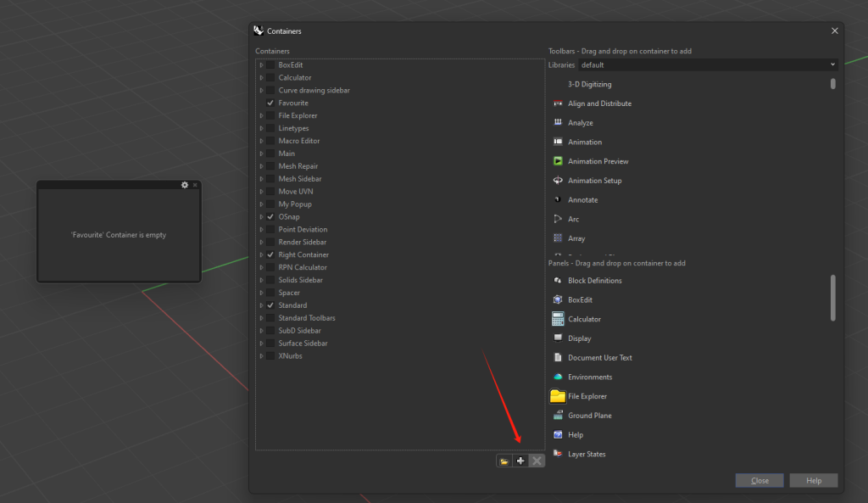Click the Calculator panel icon

click(x=558, y=319)
